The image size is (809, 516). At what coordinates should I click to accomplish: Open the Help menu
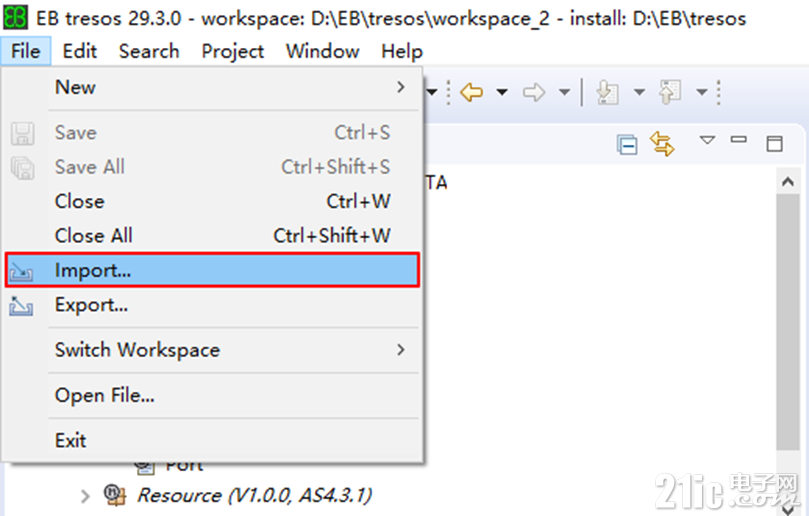coord(402,51)
